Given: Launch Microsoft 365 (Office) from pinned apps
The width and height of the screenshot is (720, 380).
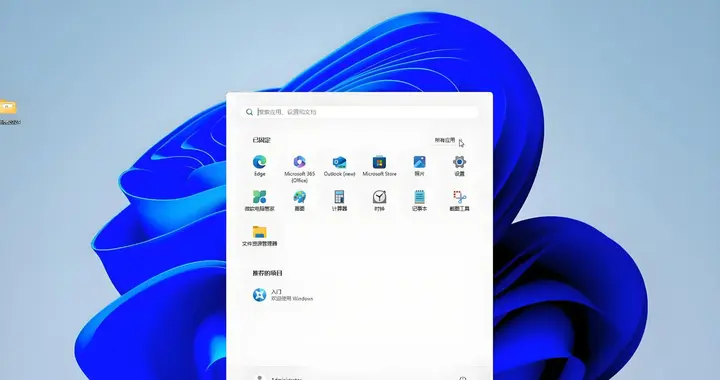Looking at the screenshot, I should [299, 169].
